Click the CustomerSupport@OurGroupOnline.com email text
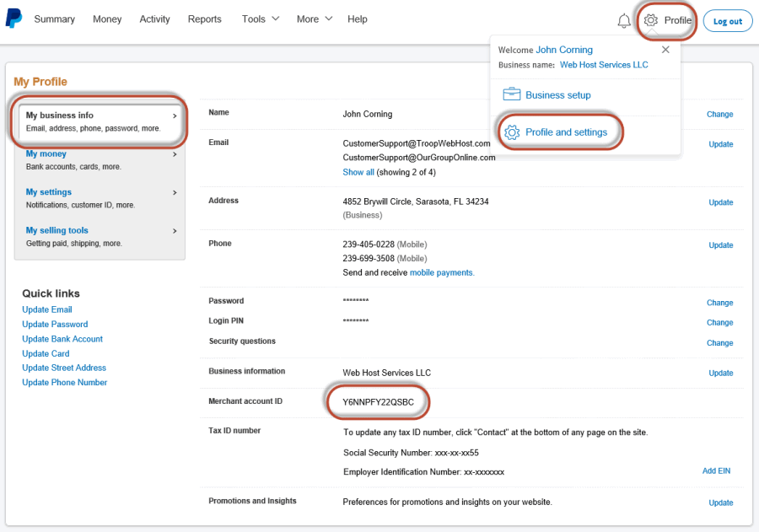The width and height of the screenshot is (759, 532). pos(418,158)
